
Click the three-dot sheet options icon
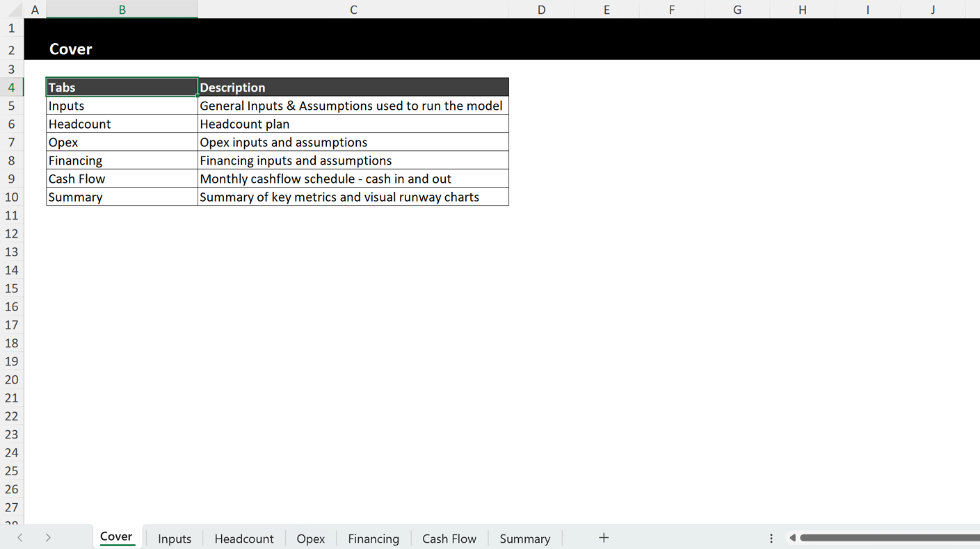point(771,538)
